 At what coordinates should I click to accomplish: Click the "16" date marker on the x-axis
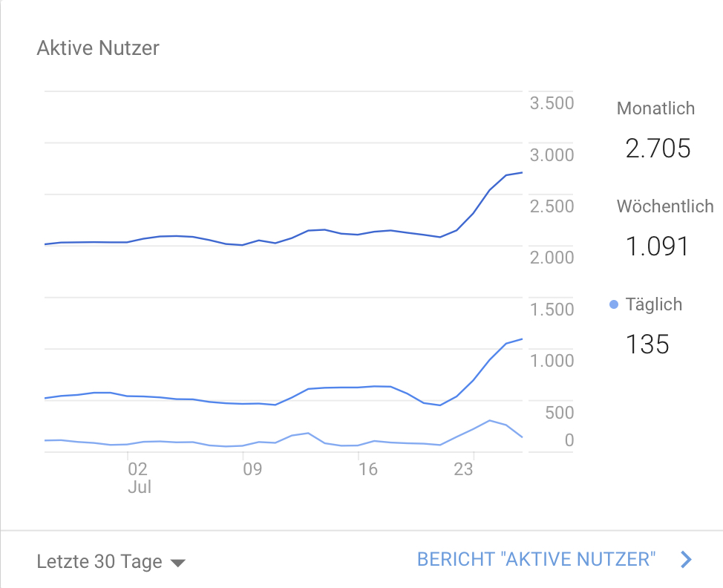tap(367, 469)
